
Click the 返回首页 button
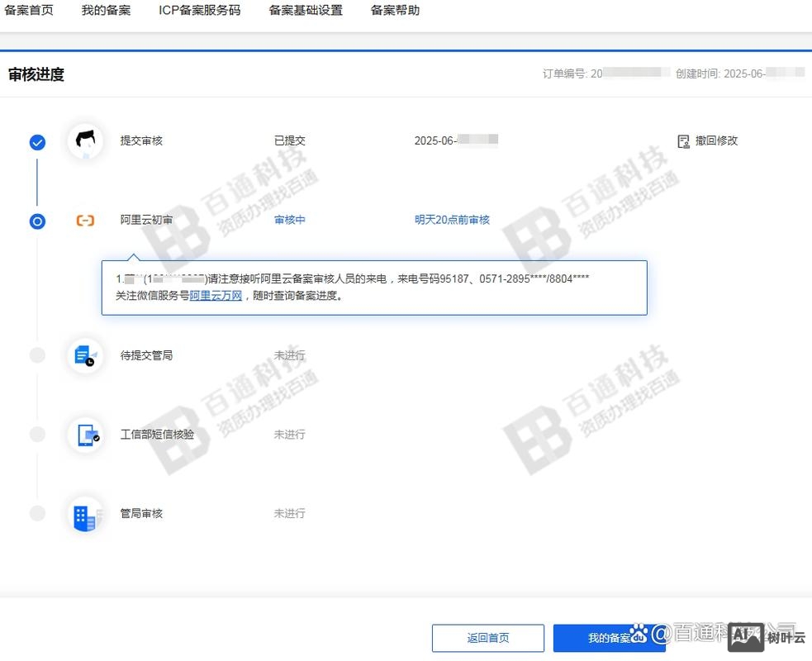487,637
